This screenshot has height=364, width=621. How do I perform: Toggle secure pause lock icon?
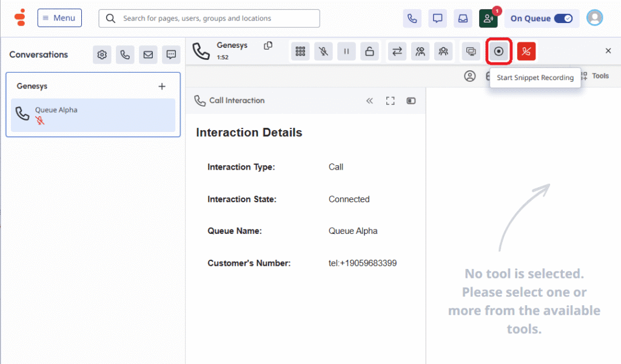click(369, 51)
